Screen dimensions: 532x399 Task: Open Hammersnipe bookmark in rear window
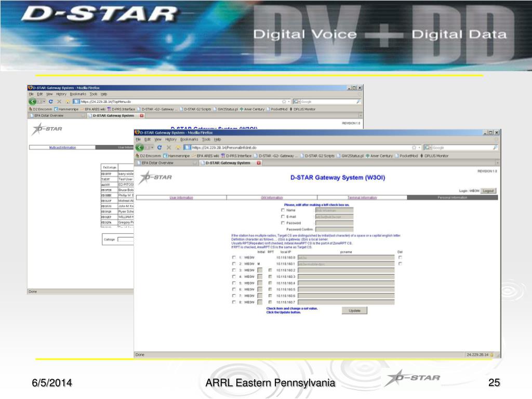[x=66, y=109]
